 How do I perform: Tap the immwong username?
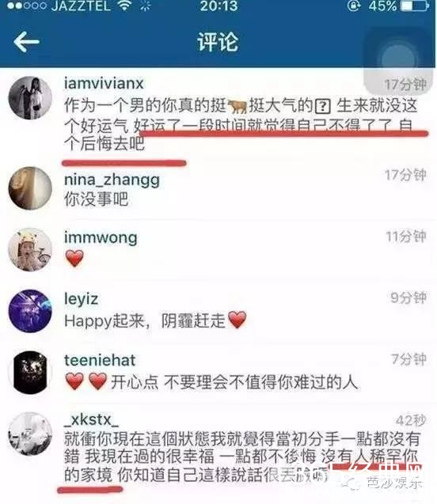[x=101, y=238]
